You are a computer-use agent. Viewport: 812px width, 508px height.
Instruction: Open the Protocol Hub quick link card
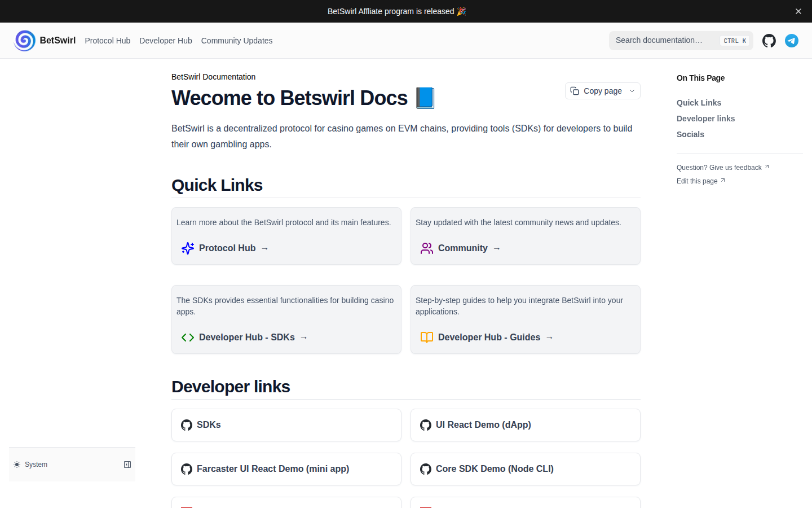286,236
